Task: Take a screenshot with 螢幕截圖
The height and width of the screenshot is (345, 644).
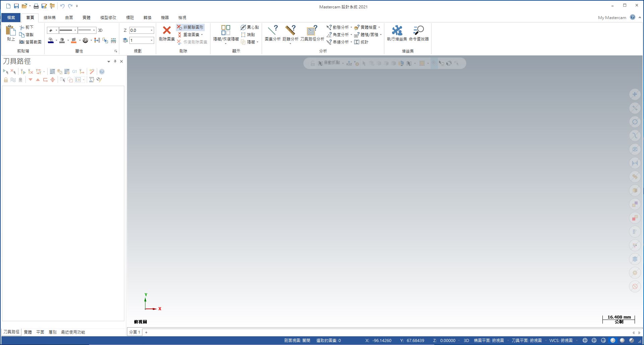Action: coord(30,42)
